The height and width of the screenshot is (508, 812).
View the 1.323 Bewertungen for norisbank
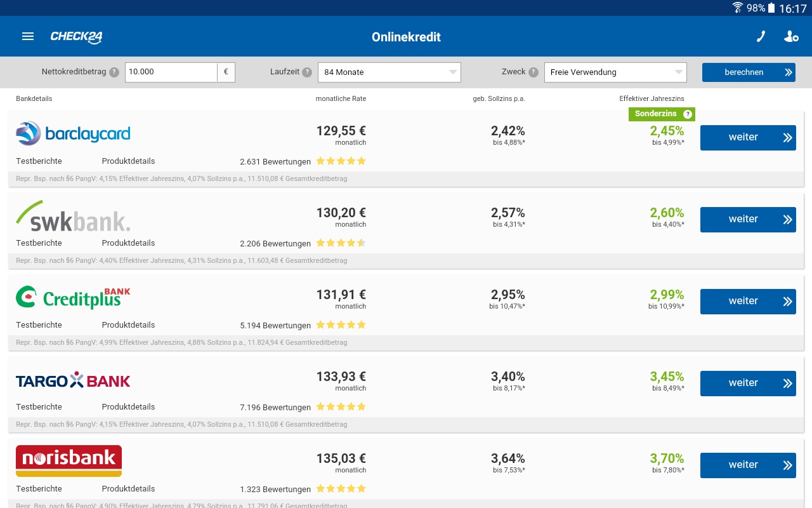pos(275,490)
